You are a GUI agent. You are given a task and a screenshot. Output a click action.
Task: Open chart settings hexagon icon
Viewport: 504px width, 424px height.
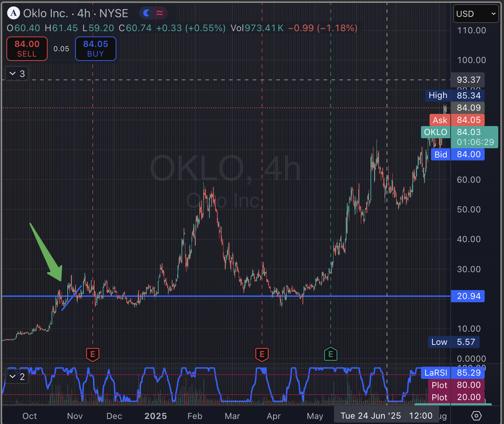pyautogui.click(x=476, y=416)
